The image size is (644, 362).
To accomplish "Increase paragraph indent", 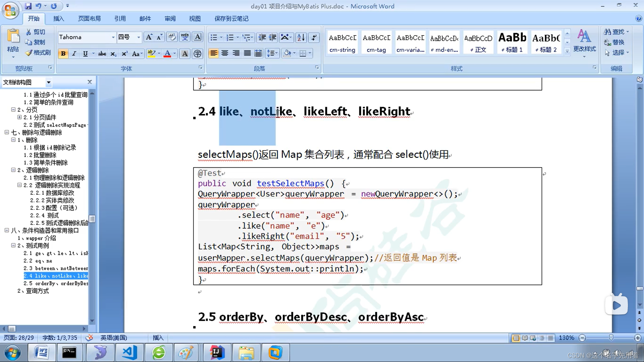I will coord(273,37).
